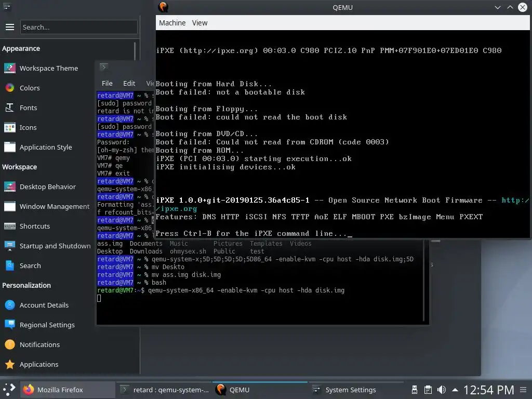Switch to QEMU taskbar entry
The height and width of the screenshot is (399, 532).
(x=260, y=390)
